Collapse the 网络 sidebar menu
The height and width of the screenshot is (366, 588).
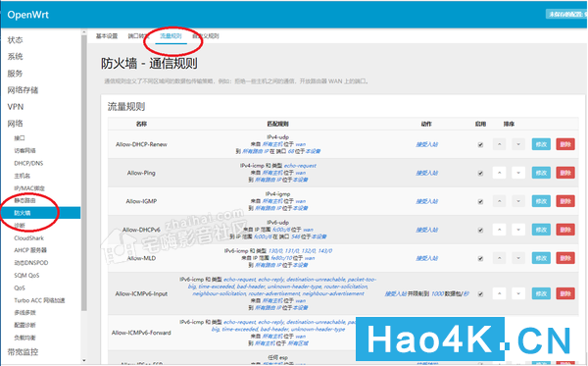15,124
